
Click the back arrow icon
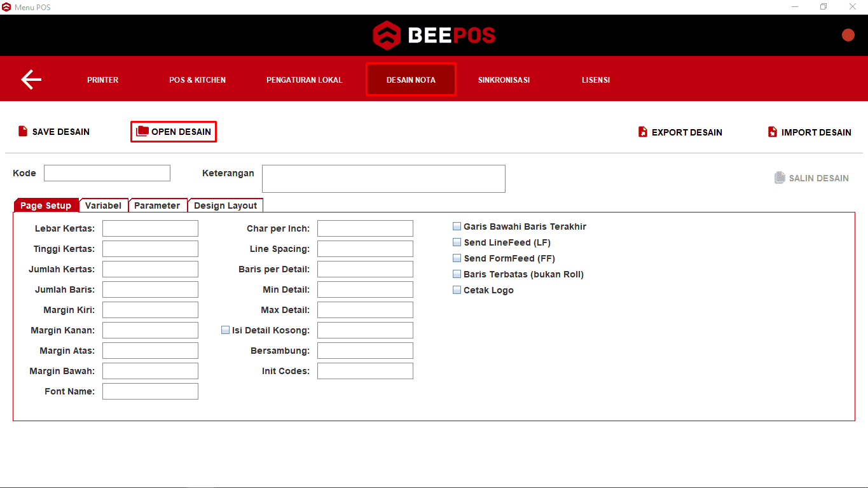[31, 80]
